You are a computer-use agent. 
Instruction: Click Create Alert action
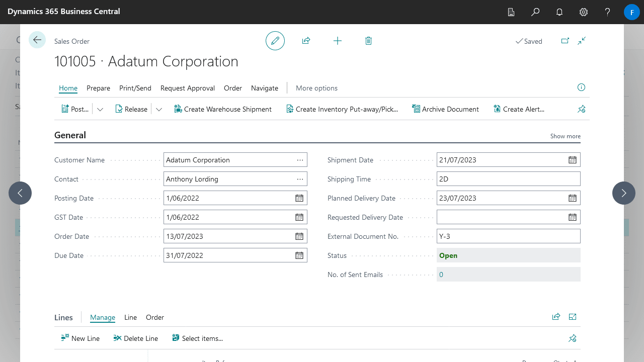point(519,109)
